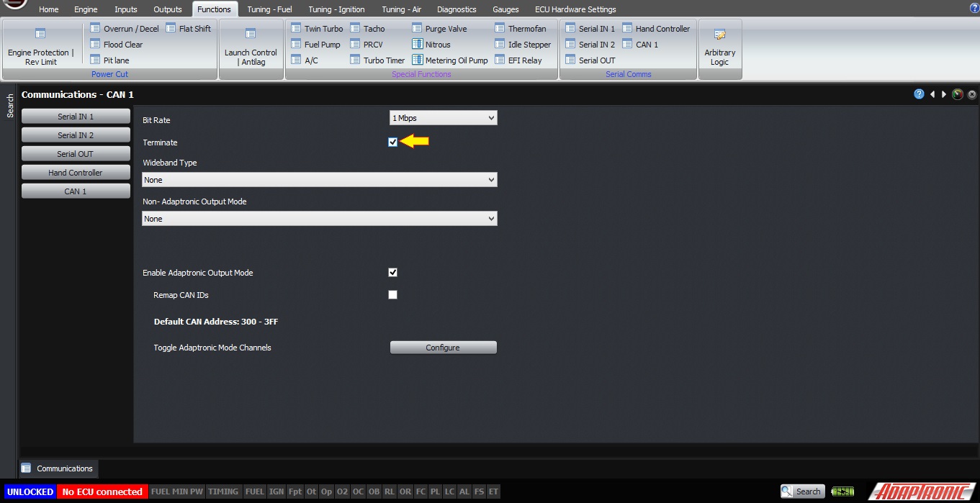980x503 pixels.
Task: Switch to the Tuning - Fuel tab
Action: pos(270,9)
